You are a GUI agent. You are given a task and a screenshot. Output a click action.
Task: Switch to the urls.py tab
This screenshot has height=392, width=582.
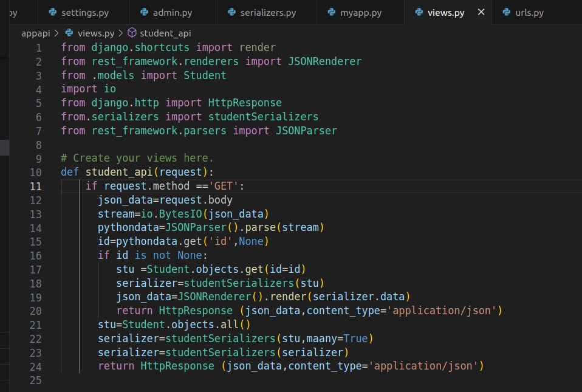(526, 12)
